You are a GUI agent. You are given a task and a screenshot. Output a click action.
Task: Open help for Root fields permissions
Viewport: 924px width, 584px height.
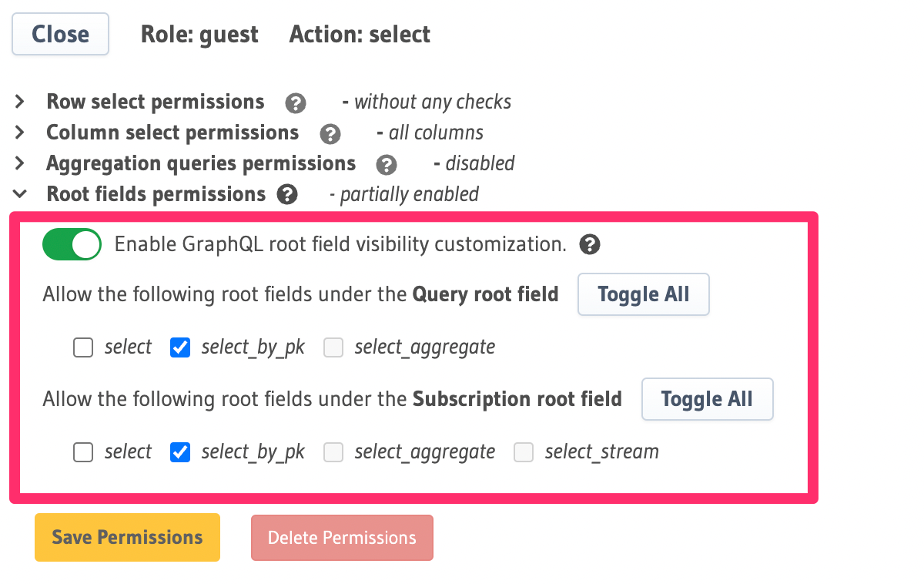[x=286, y=195]
